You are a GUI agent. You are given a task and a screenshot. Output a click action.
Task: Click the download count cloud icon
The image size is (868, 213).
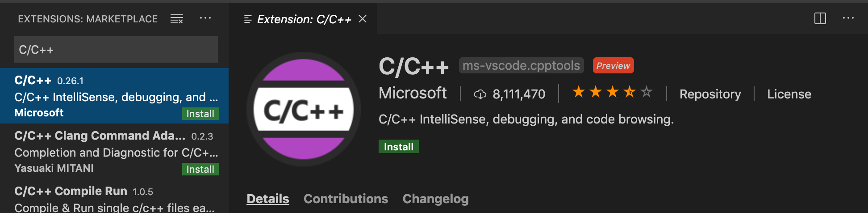[480, 94]
